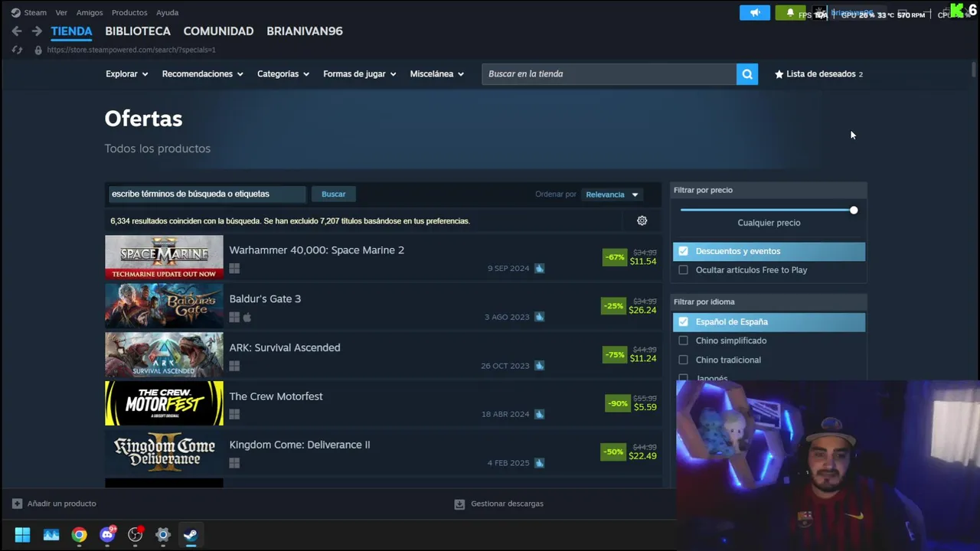Image resolution: width=980 pixels, height=551 pixels.
Task: Click Space Marine 2 review thumbs-up icon
Action: [539, 269]
